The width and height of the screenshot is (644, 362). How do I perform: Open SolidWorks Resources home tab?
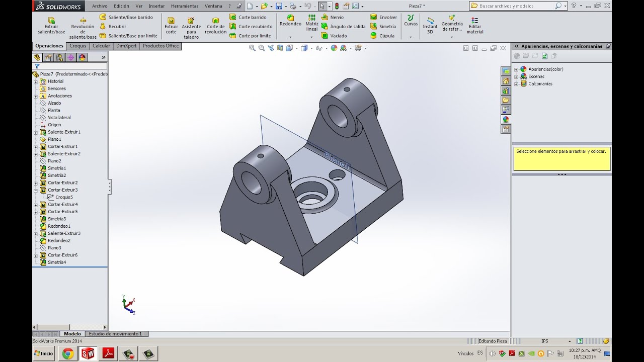click(x=506, y=80)
